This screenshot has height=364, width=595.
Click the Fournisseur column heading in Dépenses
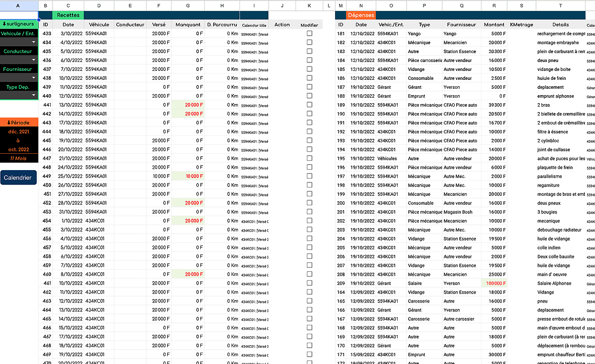tap(461, 24)
